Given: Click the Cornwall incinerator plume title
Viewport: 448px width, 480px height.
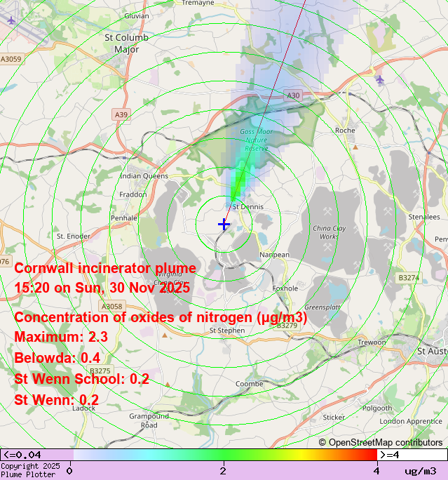Looking at the screenshot, I should pos(105,268).
